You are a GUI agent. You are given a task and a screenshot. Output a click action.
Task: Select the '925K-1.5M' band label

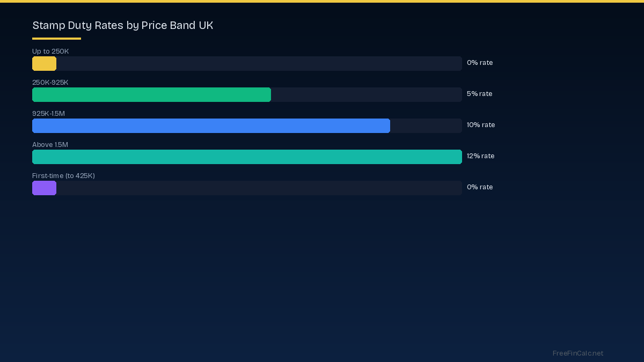tap(48, 114)
